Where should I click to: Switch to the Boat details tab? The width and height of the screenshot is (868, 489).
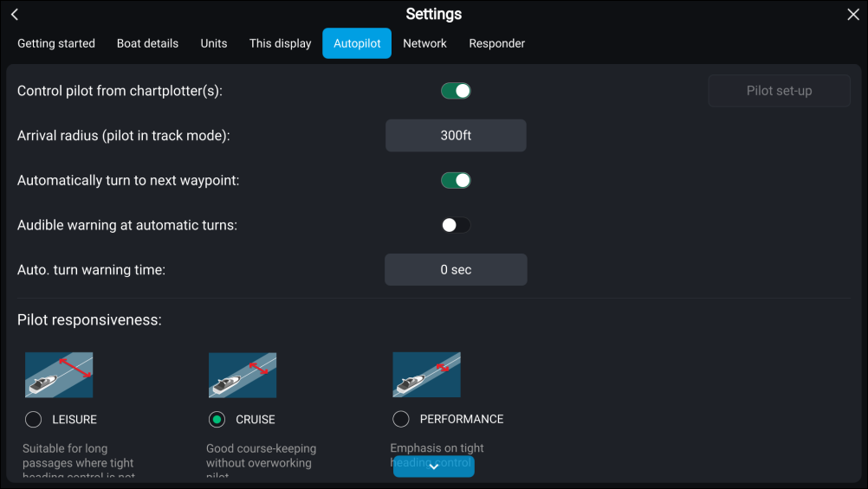147,43
